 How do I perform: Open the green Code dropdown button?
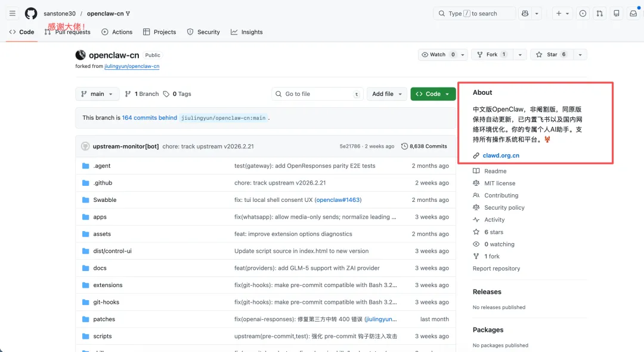[433, 94]
